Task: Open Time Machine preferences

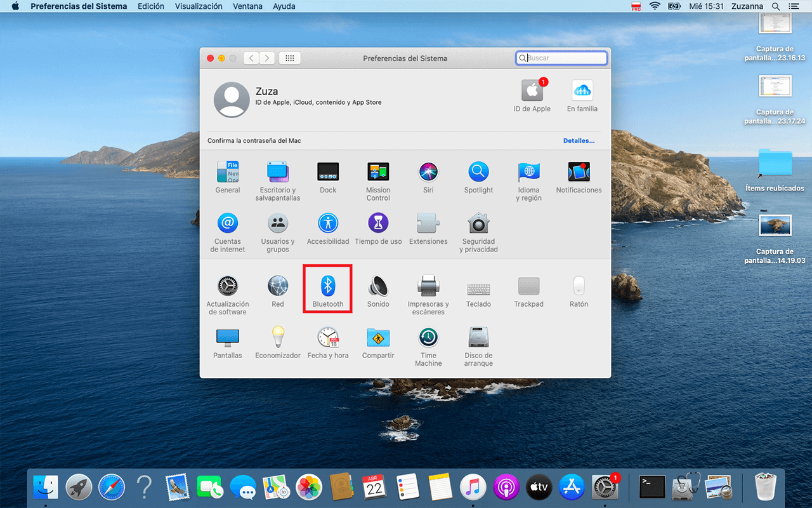Action: 428,347
